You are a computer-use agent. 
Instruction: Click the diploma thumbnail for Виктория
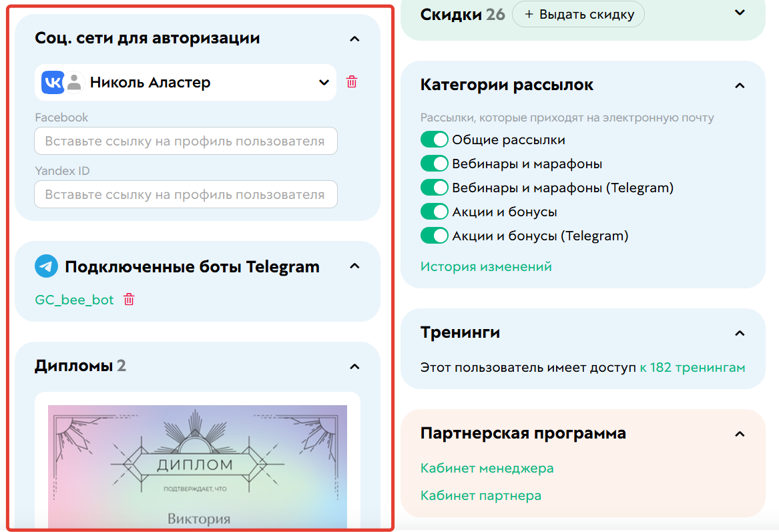point(197,467)
